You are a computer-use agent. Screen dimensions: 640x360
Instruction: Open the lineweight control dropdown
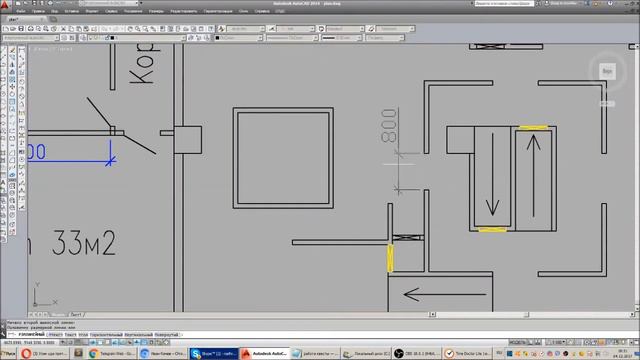pos(342,38)
